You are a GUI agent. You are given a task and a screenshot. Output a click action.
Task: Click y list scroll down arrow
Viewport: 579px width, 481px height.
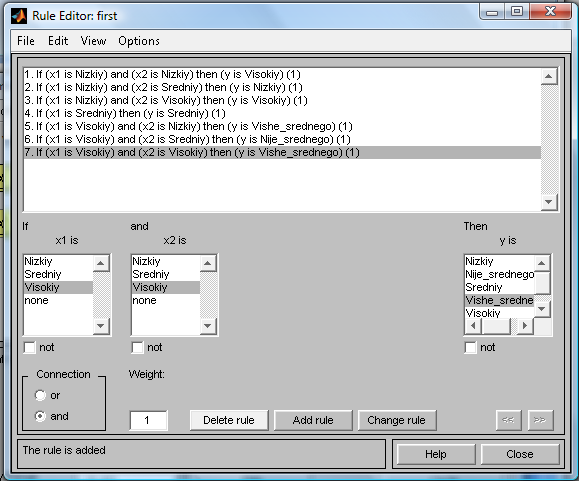[x=542, y=309]
